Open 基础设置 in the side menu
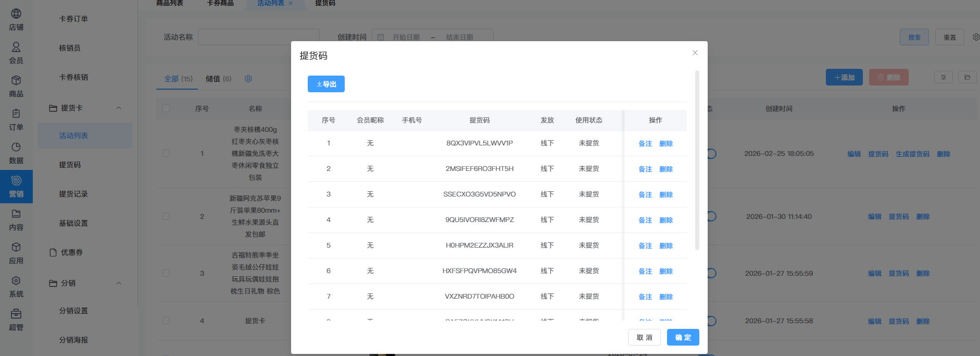This screenshot has height=356, width=980. 73,223
